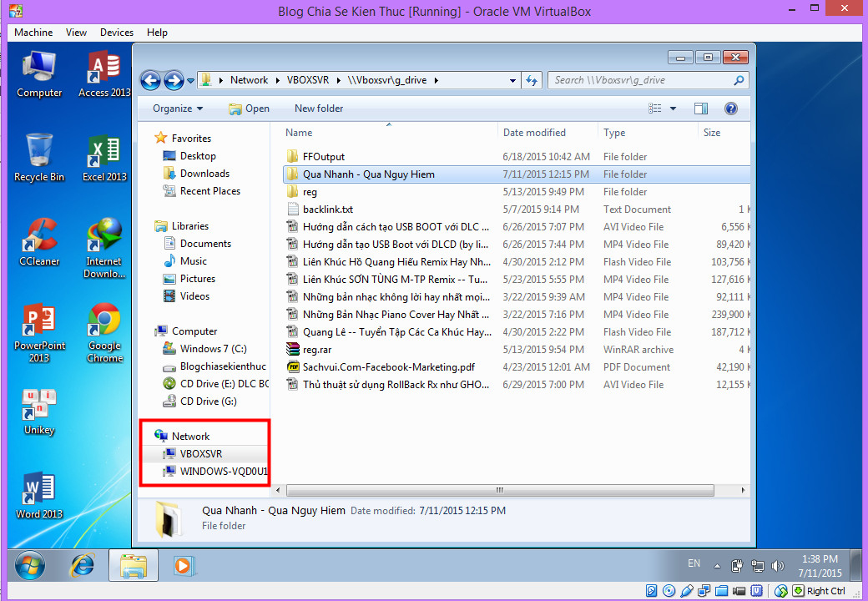This screenshot has height=601, width=868.
Task: Open the VirtualBox View menu
Action: (x=77, y=32)
